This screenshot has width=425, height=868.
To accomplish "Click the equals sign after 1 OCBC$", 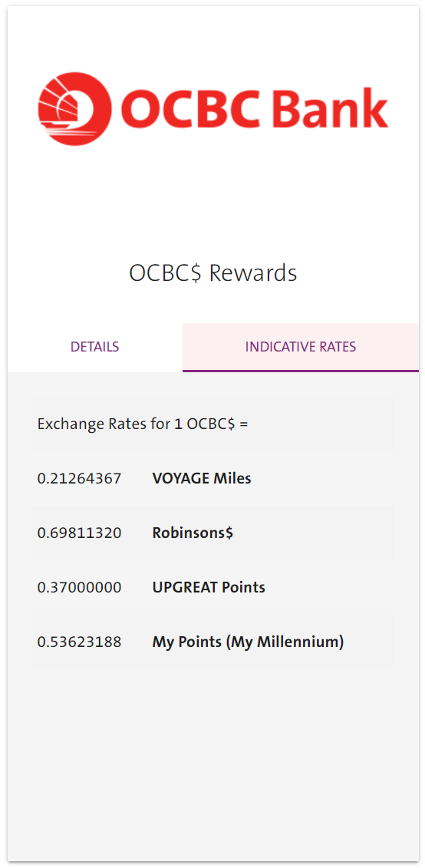I will click(243, 425).
